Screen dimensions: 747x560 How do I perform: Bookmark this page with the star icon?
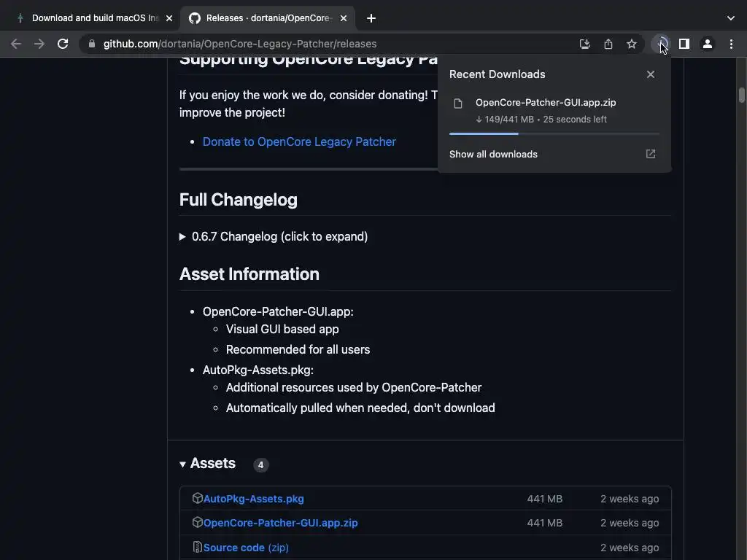(632, 44)
